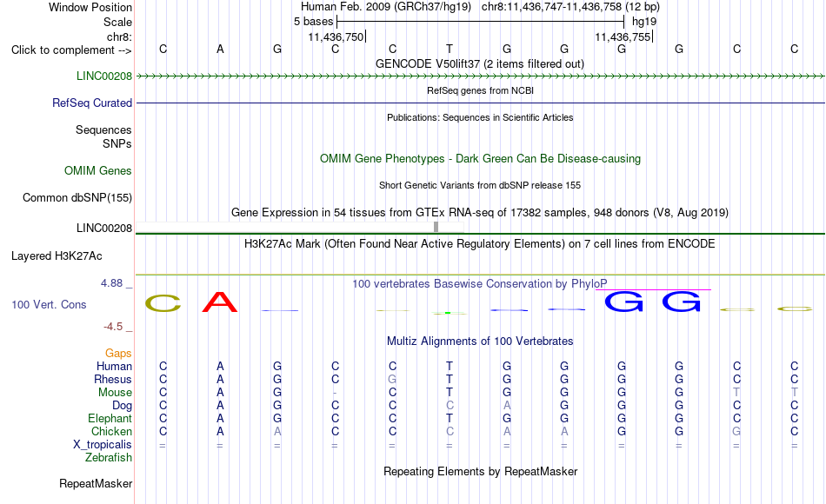Click the '5 bases' scale bar label
The width and height of the screenshot is (826, 504).
pos(313,22)
